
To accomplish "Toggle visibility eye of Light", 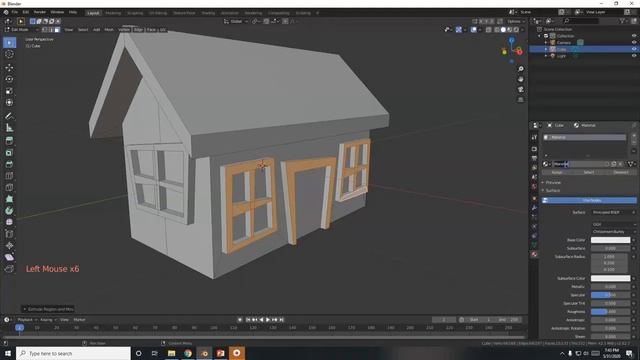I will point(634,56).
